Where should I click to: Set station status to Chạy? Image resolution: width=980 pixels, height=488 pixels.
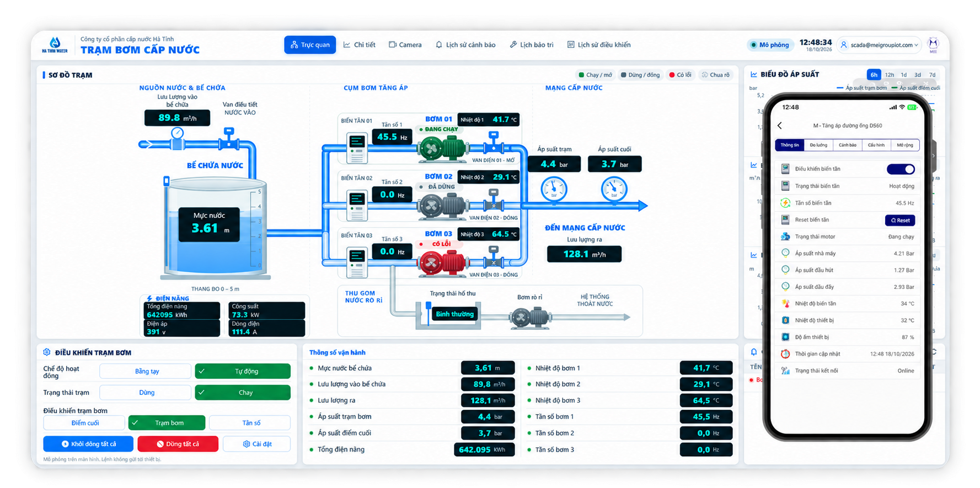pyautogui.click(x=243, y=393)
